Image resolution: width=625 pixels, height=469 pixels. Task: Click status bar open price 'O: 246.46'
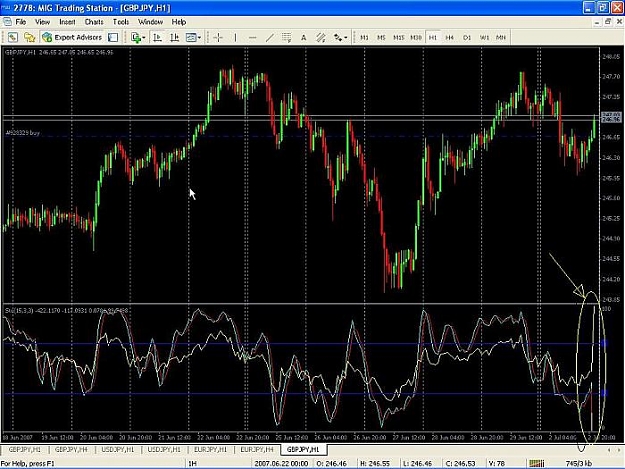(x=332, y=463)
